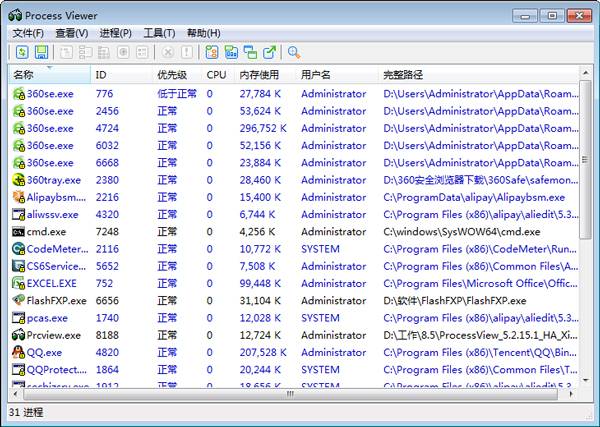The height and width of the screenshot is (427, 600).
Task: Click the magnifier find toolbar icon
Action: [x=294, y=52]
